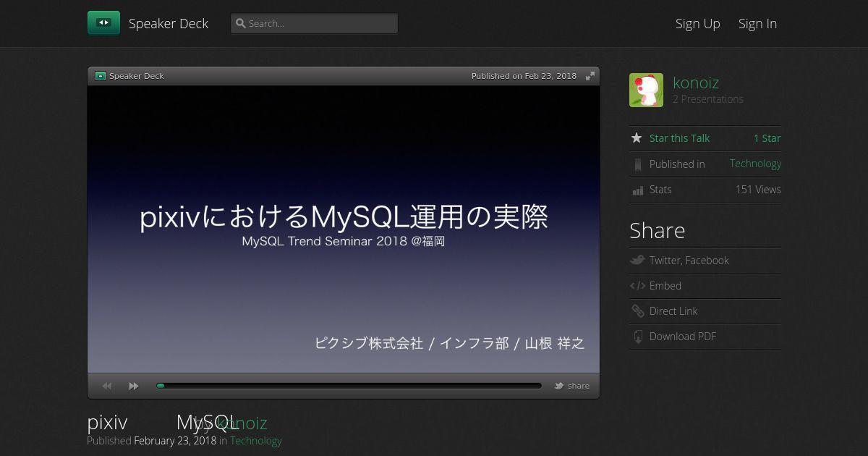This screenshot has height=456, width=868.
Task: Click the bird icon beside Twitter, Facebook
Action: (x=637, y=260)
